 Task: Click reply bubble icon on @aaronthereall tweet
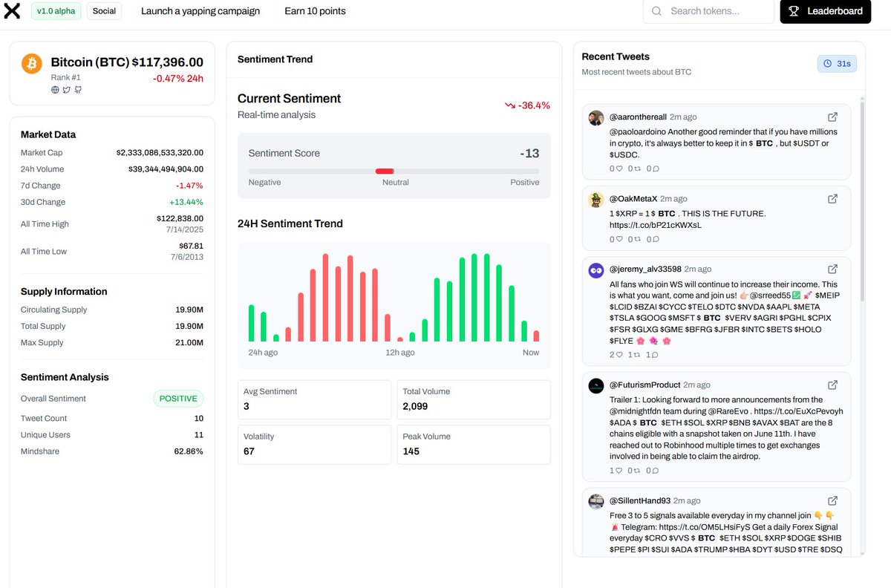pos(656,169)
